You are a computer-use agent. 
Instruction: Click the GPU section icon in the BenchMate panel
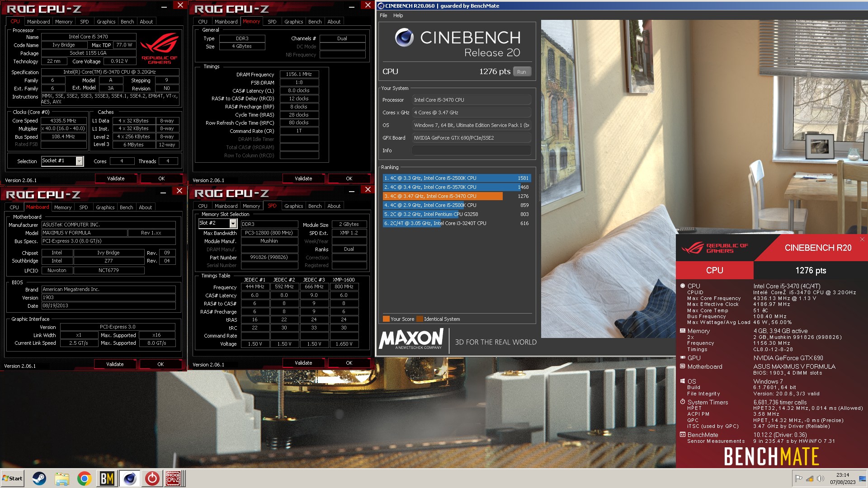point(683,357)
